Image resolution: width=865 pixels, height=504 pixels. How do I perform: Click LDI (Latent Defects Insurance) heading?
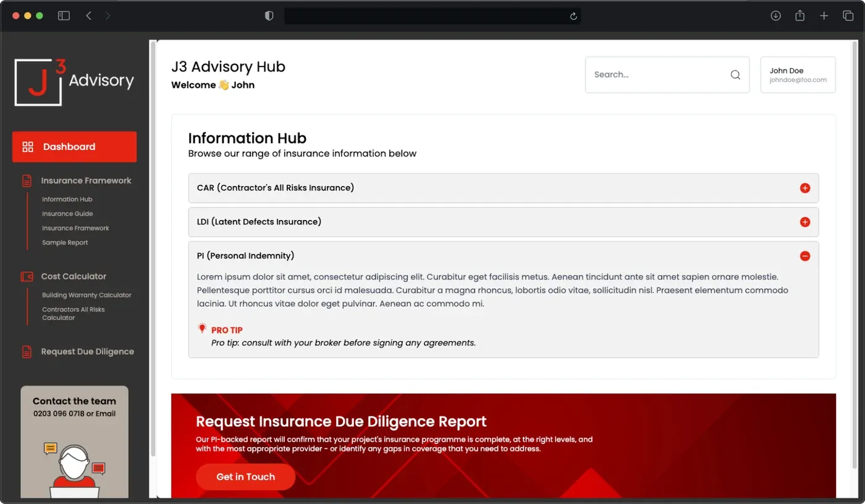click(259, 222)
